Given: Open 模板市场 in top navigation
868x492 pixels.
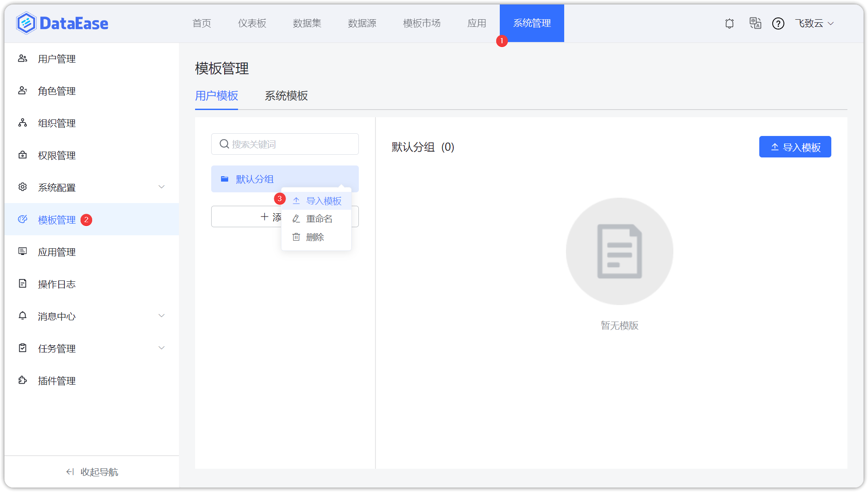Looking at the screenshot, I should [421, 23].
